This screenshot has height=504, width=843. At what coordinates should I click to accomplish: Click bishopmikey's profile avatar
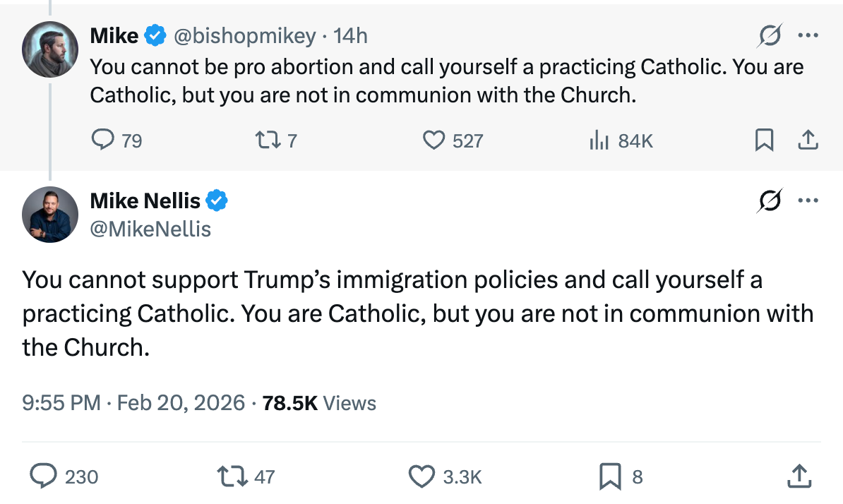[x=50, y=49]
